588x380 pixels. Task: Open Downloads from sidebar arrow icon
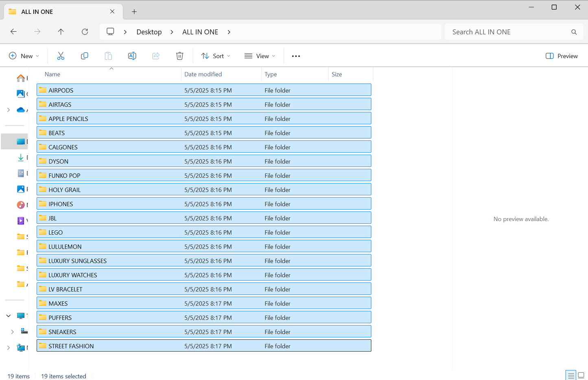(x=21, y=157)
